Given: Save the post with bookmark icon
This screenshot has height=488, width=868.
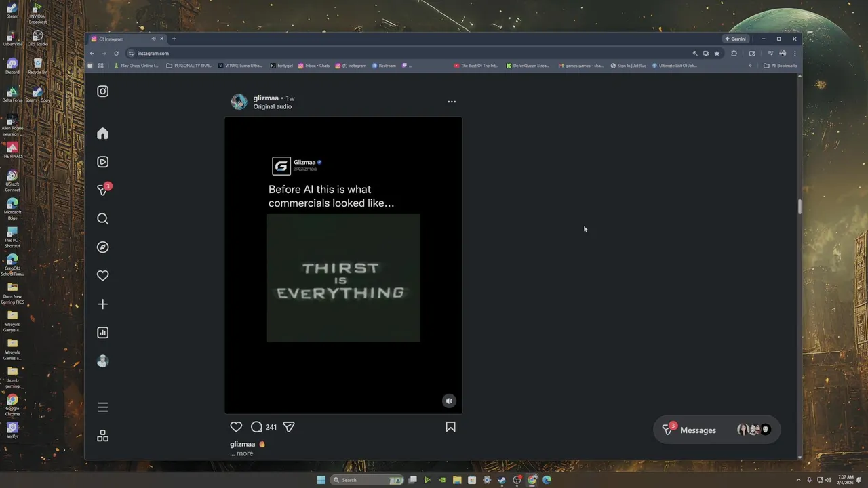Looking at the screenshot, I should (450, 427).
